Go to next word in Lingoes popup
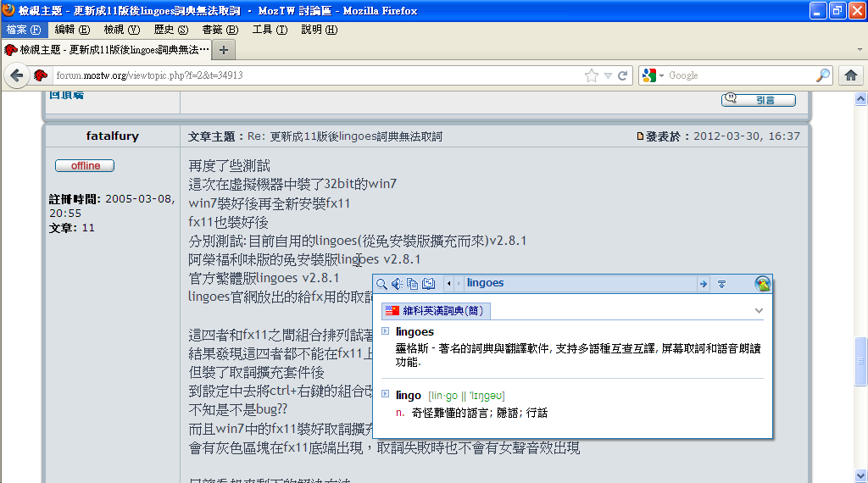The width and height of the screenshot is (868, 483). pyautogui.click(x=459, y=284)
